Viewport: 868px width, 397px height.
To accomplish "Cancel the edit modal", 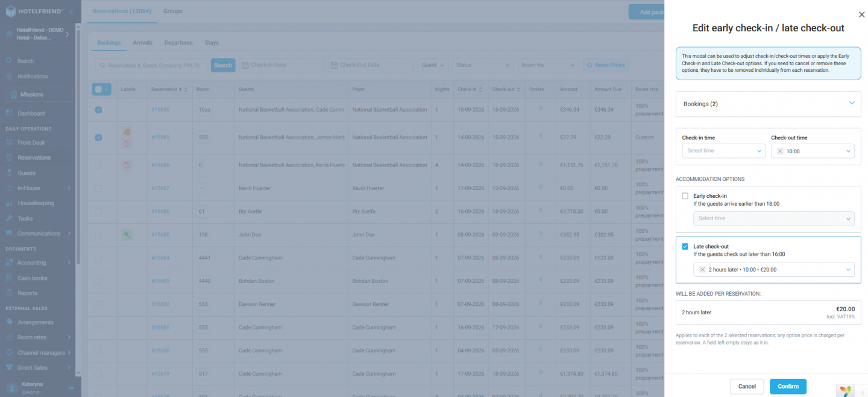I will (x=747, y=387).
